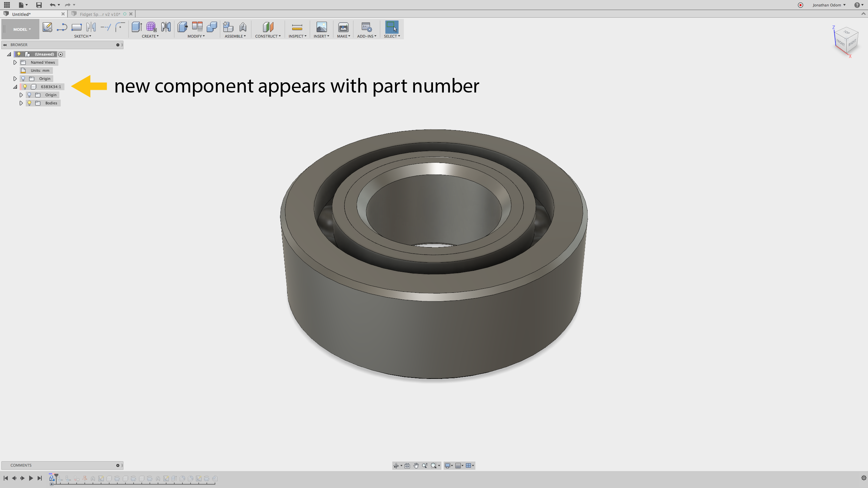Click the Create Sketch icon

(x=47, y=27)
